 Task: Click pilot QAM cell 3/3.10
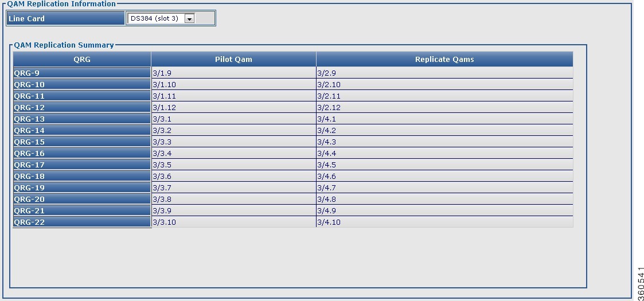(234, 222)
